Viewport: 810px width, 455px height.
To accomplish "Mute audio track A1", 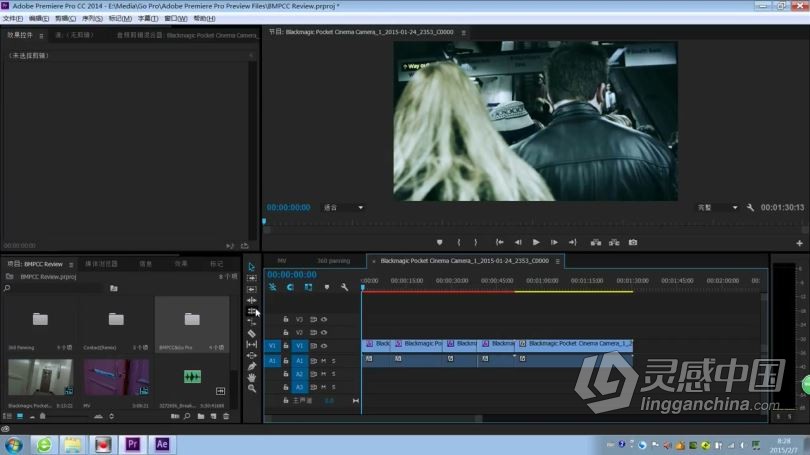I will coord(324,361).
